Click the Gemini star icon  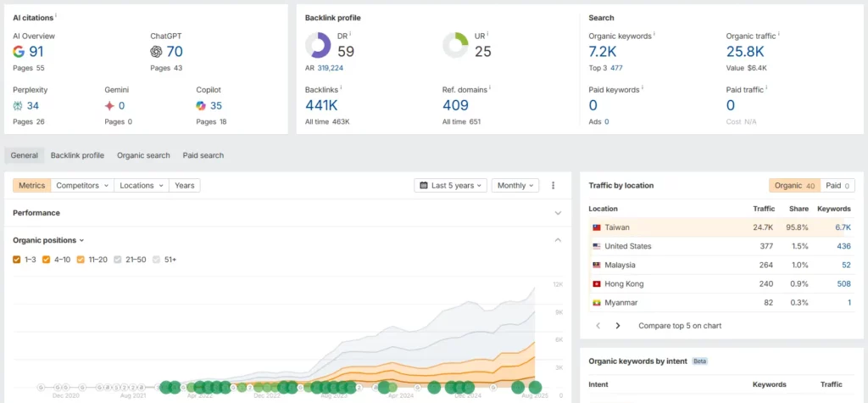click(x=109, y=105)
